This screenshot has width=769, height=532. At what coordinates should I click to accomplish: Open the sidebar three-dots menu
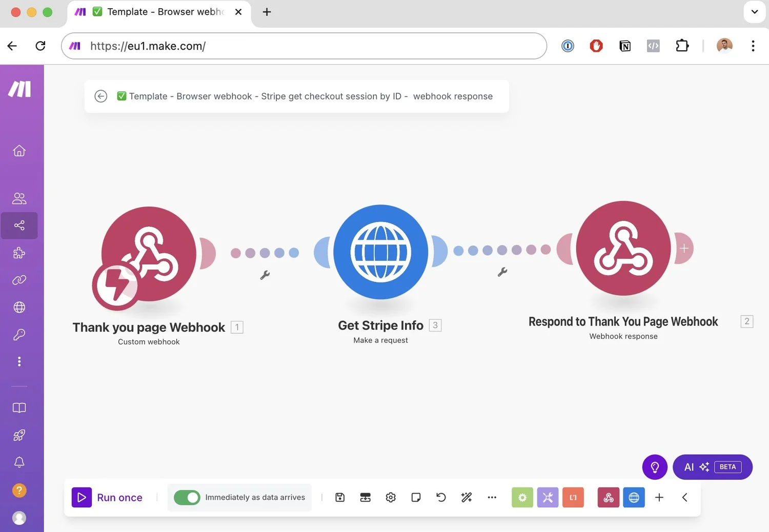19,361
